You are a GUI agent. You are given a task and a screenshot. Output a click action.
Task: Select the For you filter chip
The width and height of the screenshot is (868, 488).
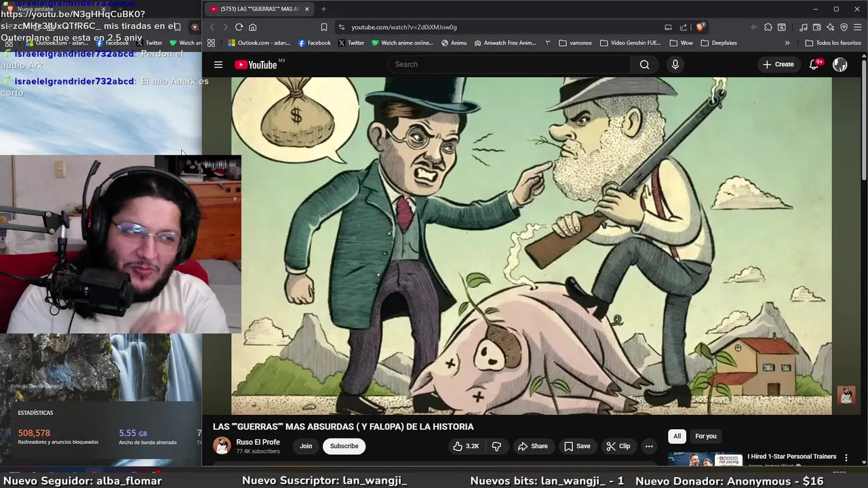tap(705, 436)
